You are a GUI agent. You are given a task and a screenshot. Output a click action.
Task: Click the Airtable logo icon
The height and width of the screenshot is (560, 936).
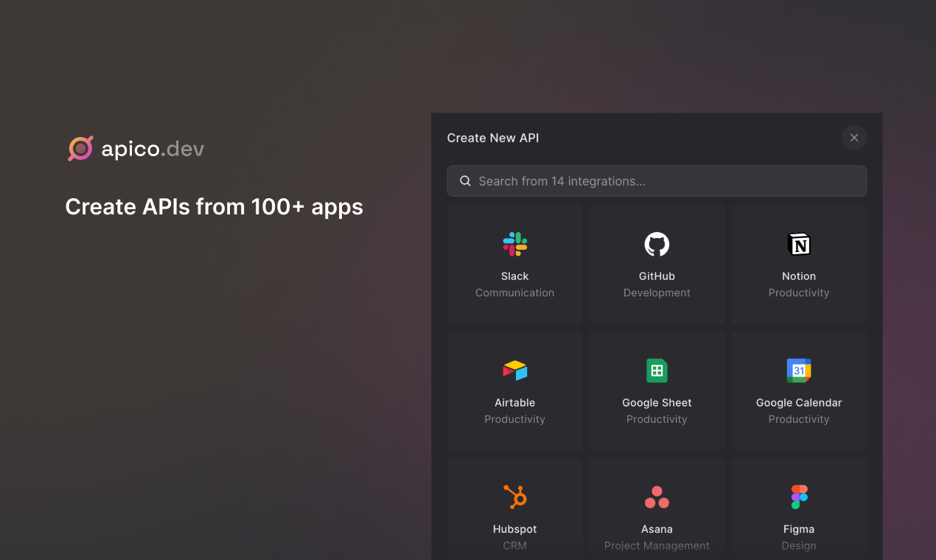[514, 371]
